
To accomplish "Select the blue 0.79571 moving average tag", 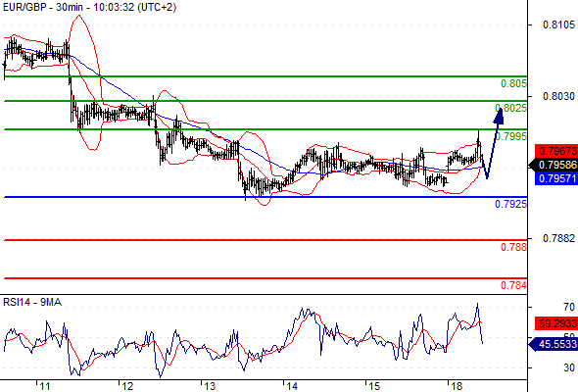I will coord(556,178).
